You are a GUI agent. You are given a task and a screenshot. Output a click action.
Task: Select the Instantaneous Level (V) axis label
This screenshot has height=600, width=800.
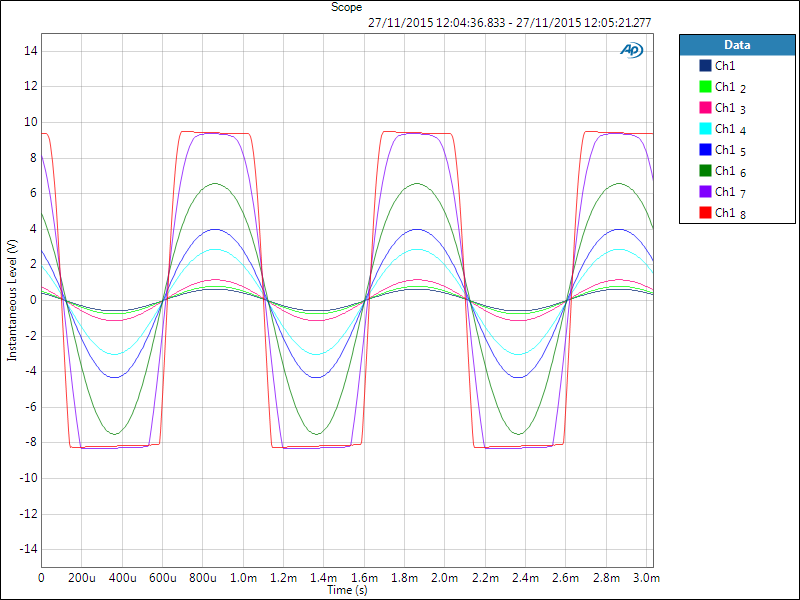click(12, 300)
